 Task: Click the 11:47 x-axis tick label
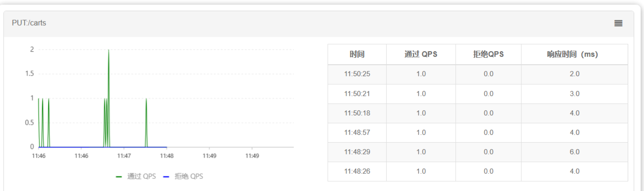[x=124, y=156]
